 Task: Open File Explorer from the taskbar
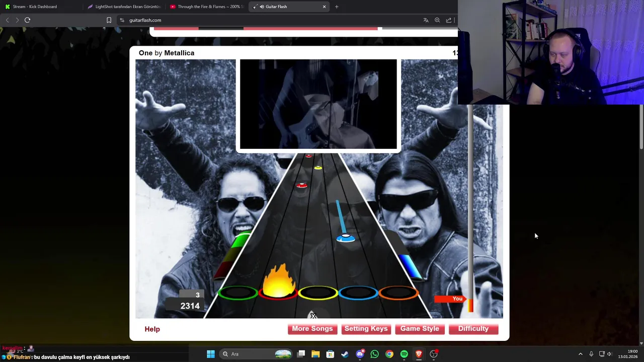315,354
